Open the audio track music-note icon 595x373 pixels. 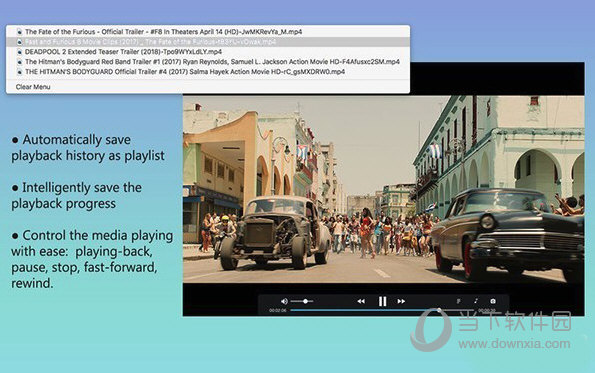point(476,301)
